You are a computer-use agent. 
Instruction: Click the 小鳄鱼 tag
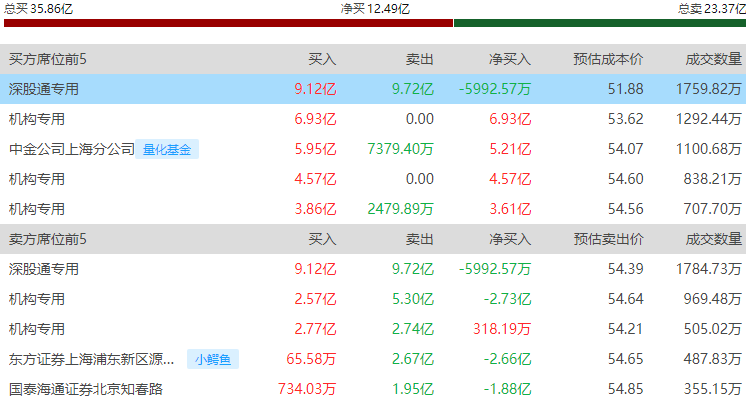213,359
